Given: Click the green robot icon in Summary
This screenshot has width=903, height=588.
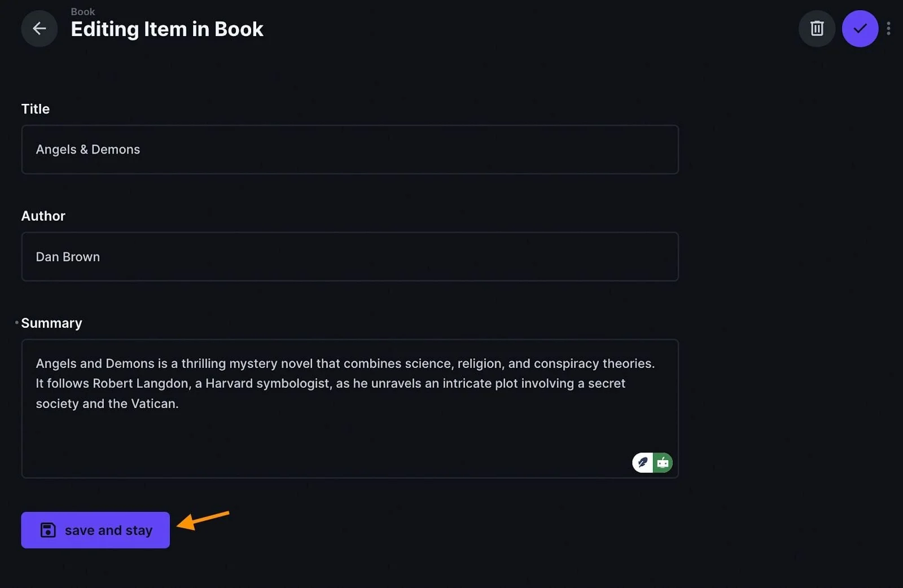Looking at the screenshot, I should coord(663,463).
